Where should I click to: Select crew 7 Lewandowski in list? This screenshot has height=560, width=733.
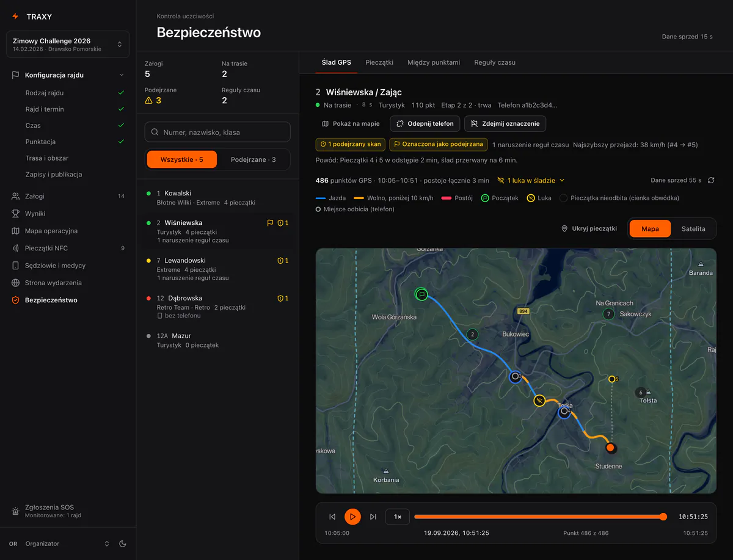[x=217, y=269]
